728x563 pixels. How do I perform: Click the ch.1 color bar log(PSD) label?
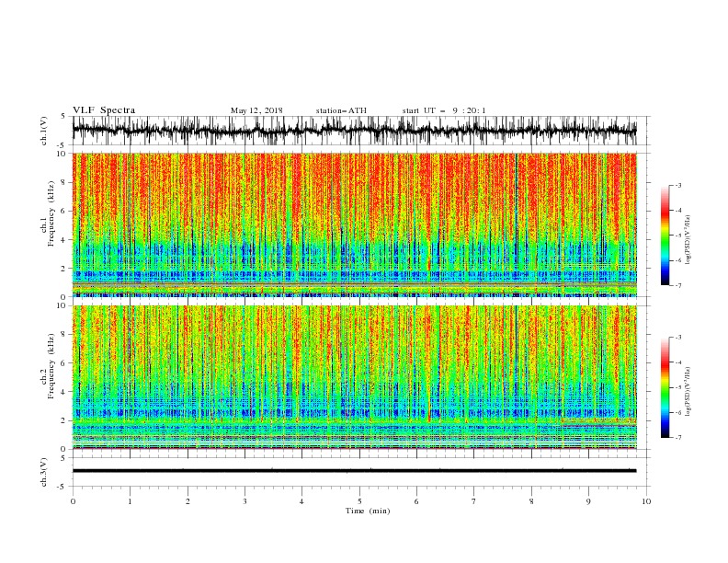point(688,240)
